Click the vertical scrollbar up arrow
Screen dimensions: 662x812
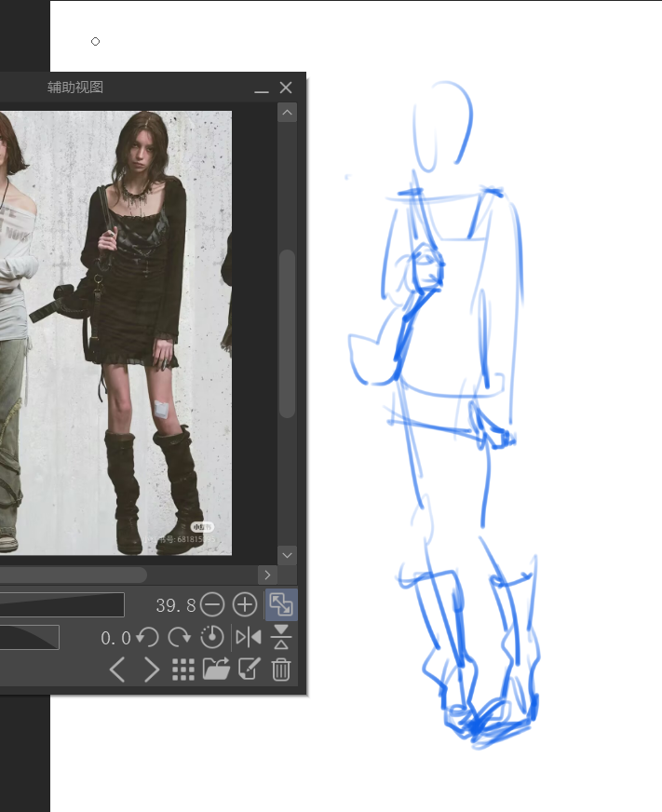tap(287, 113)
